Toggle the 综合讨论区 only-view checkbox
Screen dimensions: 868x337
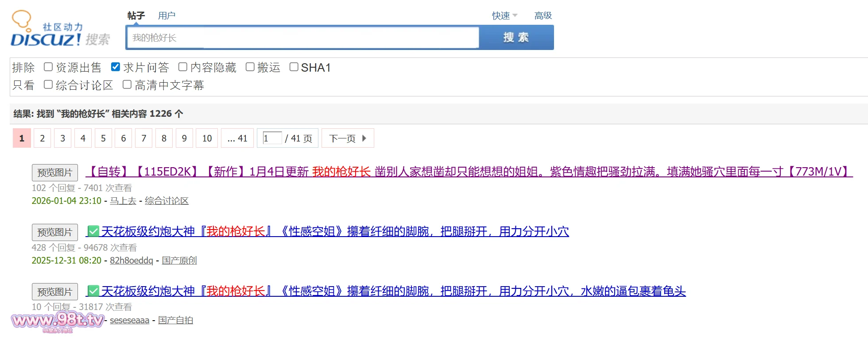tap(48, 84)
